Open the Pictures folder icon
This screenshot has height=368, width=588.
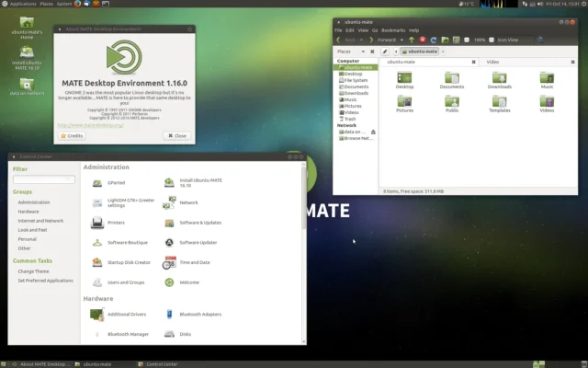[404, 104]
